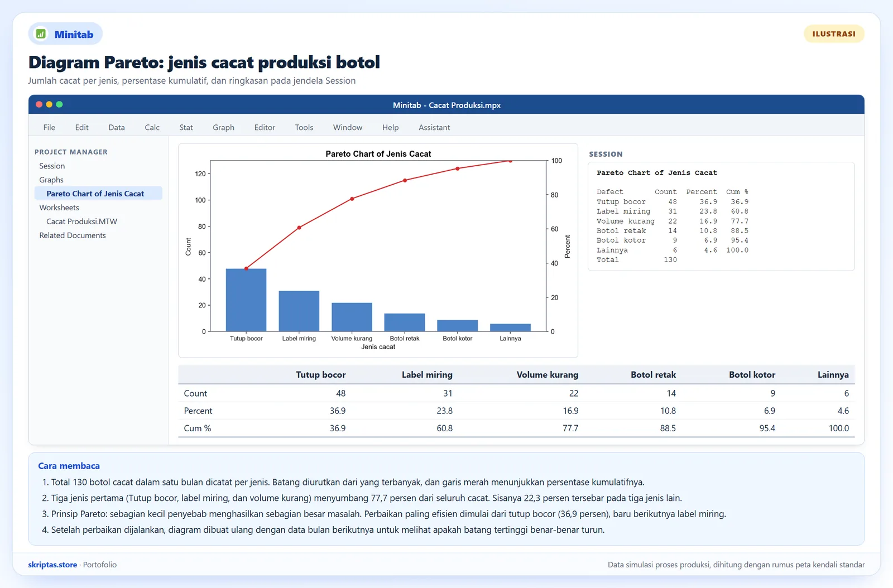Select Graphs in Project Manager
893x588 pixels.
pos(51,180)
